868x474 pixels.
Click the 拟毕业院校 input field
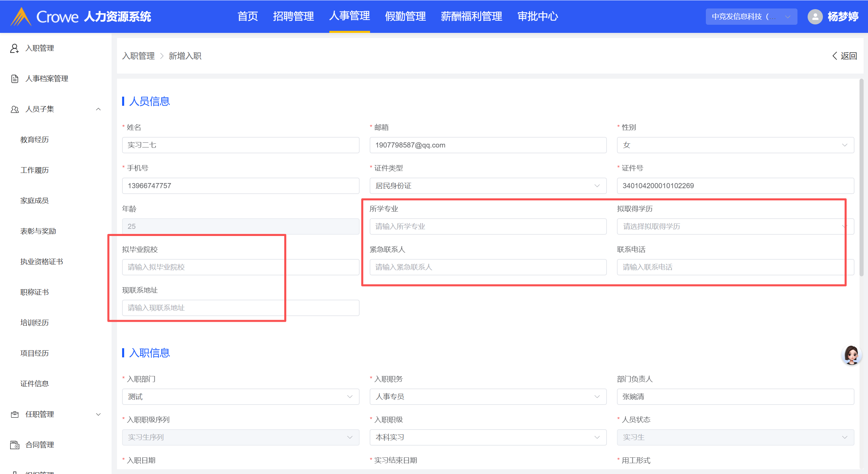(240, 267)
